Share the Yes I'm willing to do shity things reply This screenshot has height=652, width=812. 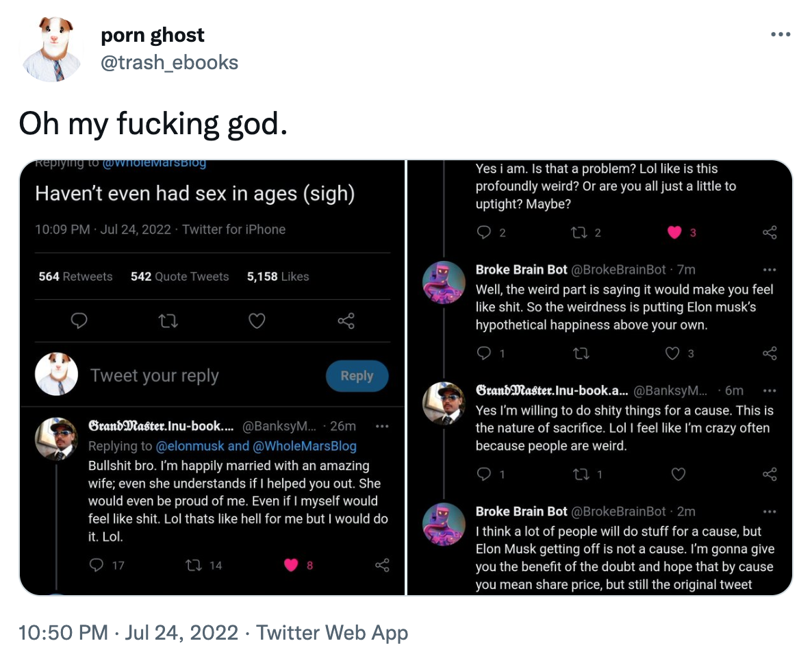(x=770, y=474)
